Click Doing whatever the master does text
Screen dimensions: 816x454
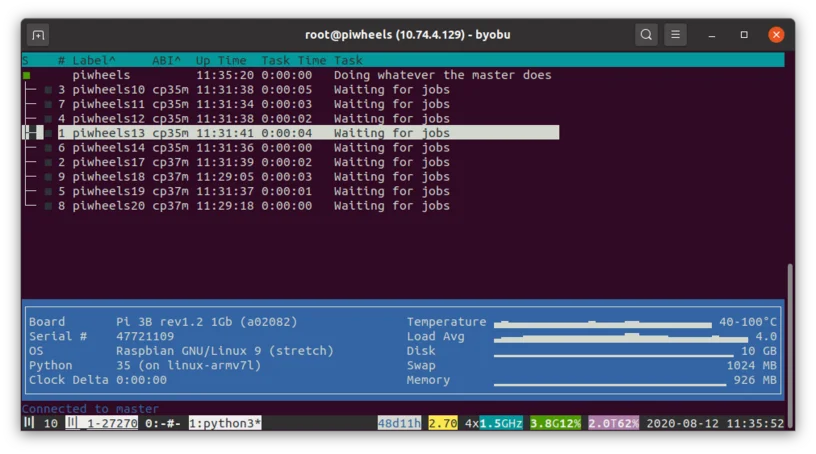[442, 75]
